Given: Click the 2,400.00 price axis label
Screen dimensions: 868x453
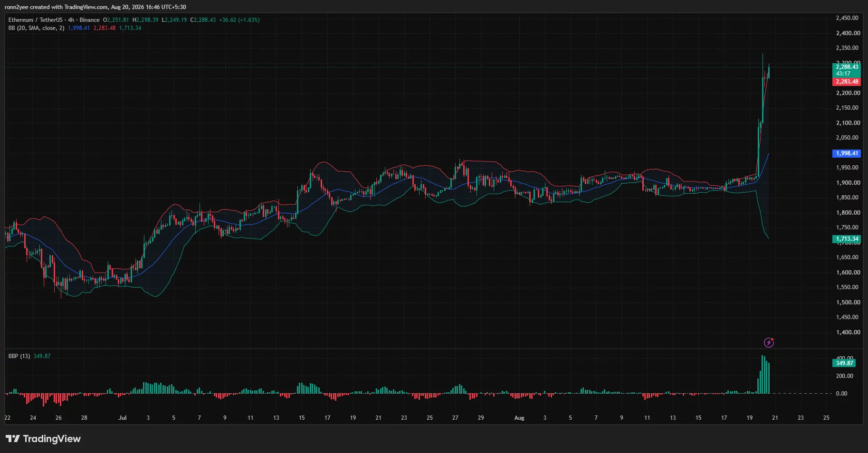Looking at the screenshot, I should pos(848,33).
